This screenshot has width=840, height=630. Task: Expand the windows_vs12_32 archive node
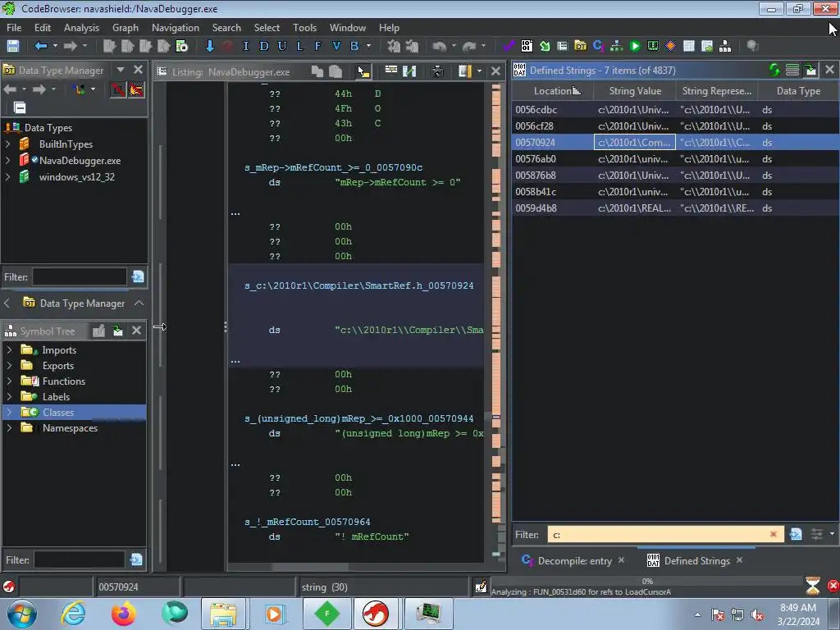tap(8, 177)
